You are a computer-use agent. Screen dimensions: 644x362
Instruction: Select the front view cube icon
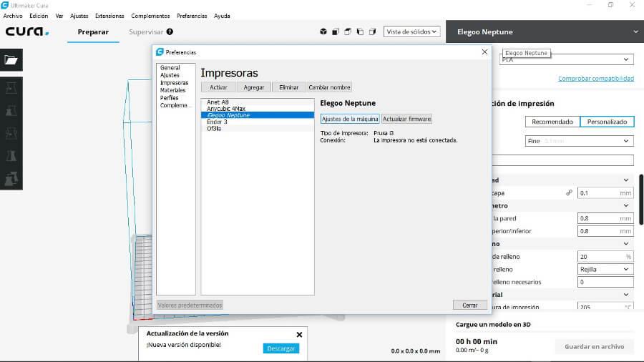[336, 31]
